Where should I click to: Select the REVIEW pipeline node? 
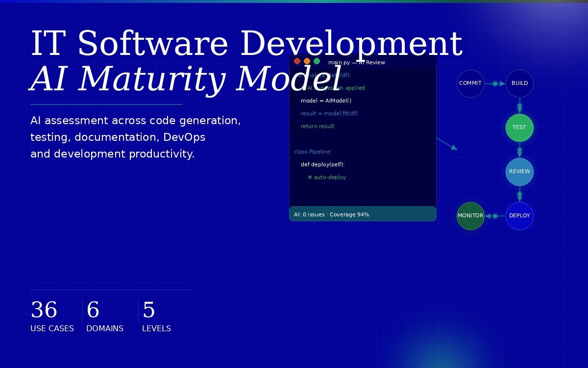(519, 172)
